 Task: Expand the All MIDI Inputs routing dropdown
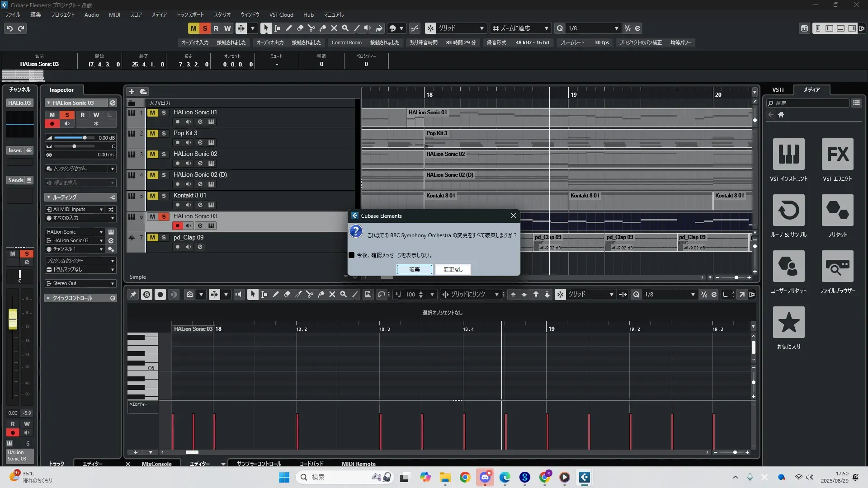pyautogui.click(x=101, y=209)
